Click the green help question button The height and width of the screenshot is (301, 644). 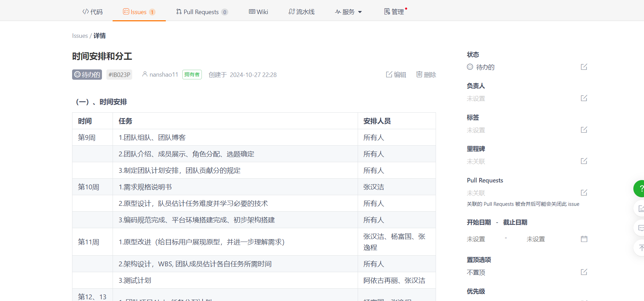(x=639, y=189)
